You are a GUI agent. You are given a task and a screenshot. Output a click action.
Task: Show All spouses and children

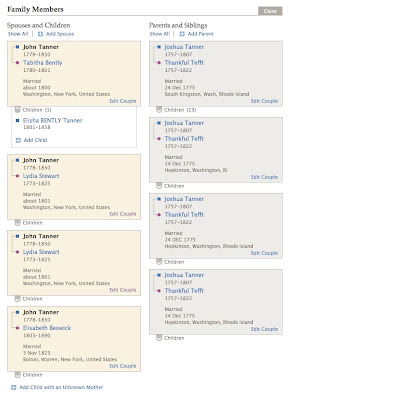coord(18,34)
